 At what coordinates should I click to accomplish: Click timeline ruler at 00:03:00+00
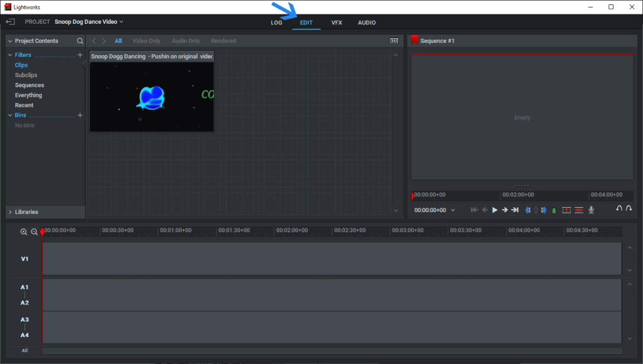coord(408,230)
